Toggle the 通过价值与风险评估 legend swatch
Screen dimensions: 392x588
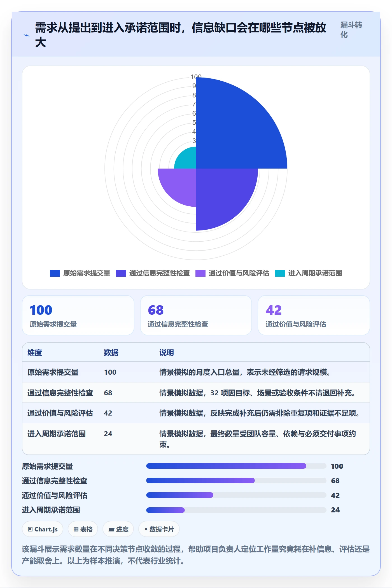(x=200, y=273)
